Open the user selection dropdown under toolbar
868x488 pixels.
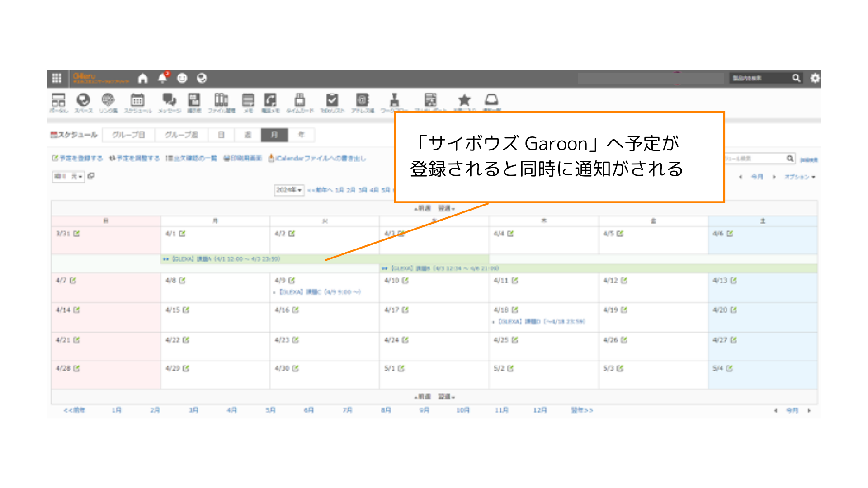(x=68, y=176)
